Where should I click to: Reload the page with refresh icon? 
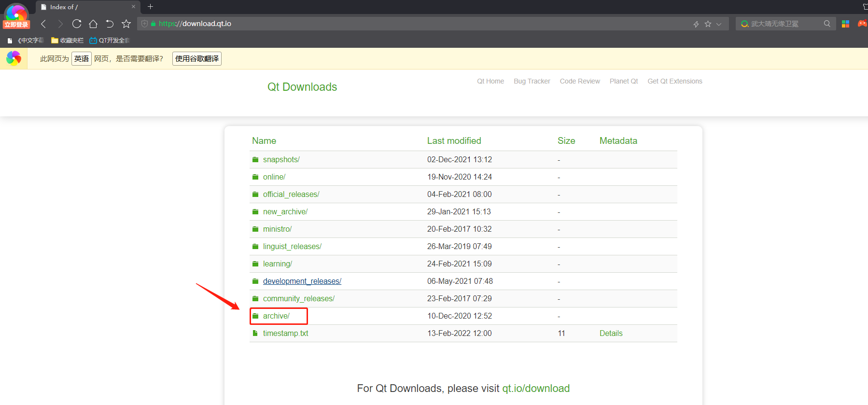[x=77, y=24]
